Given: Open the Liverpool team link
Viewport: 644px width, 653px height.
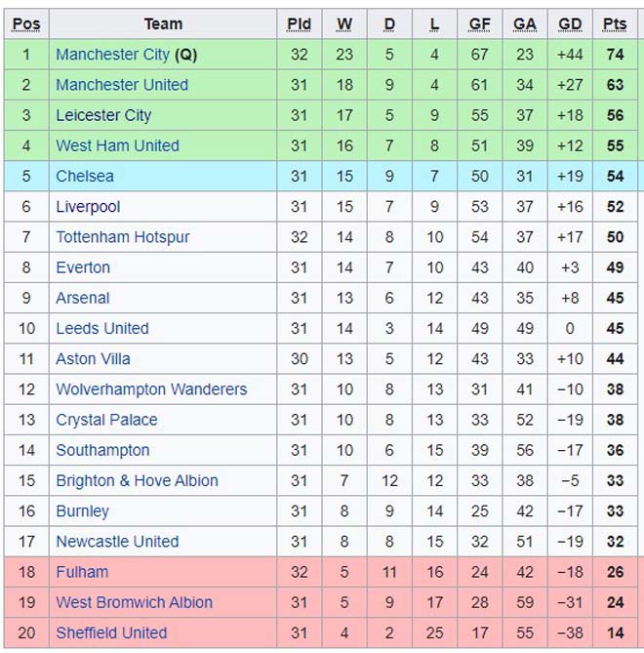Looking at the screenshot, I should 88,207.
